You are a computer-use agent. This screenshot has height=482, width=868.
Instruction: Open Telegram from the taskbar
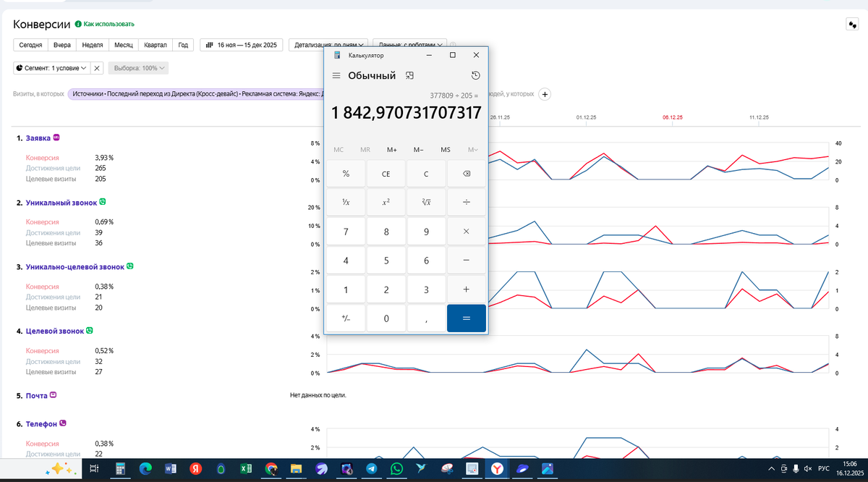[x=372, y=469]
